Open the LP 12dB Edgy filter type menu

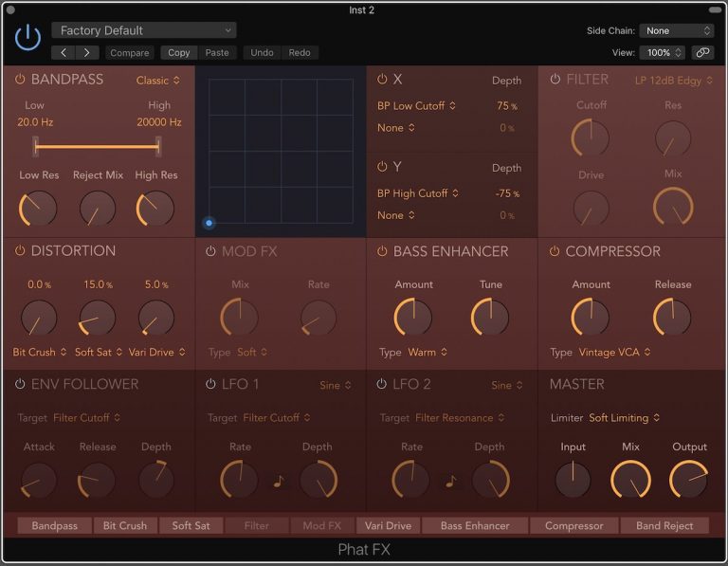[x=674, y=81]
